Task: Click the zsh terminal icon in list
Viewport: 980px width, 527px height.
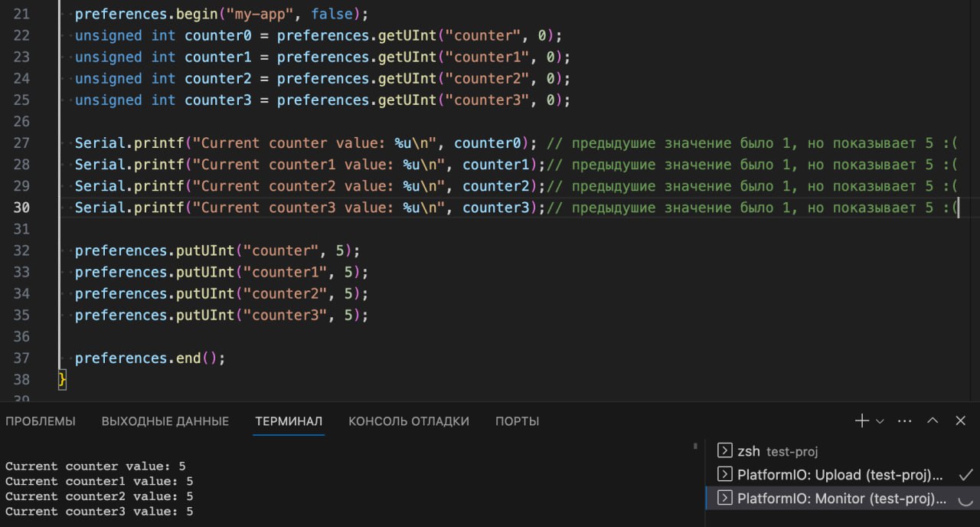Action: click(724, 451)
